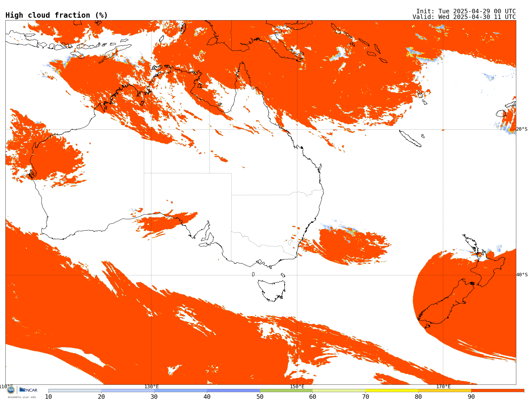Screen dimensions: 532x400
Task: Click the colorbar tick label 60
Action: [313, 397]
